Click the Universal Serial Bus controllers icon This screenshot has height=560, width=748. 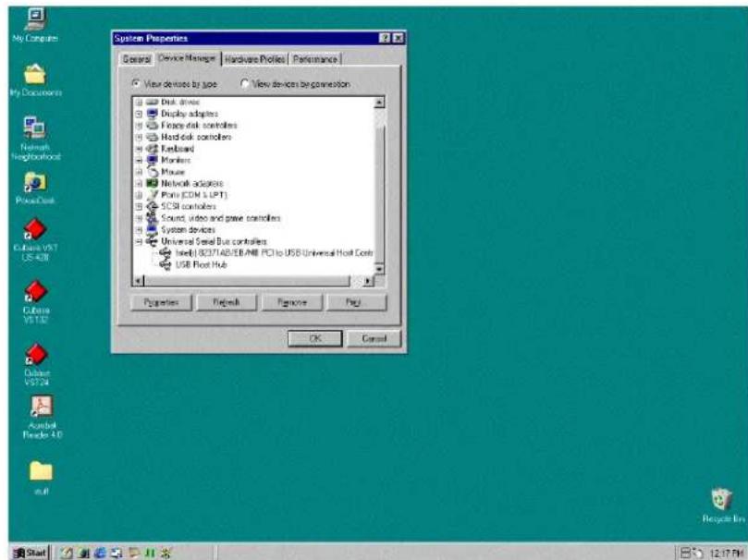click(153, 241)
